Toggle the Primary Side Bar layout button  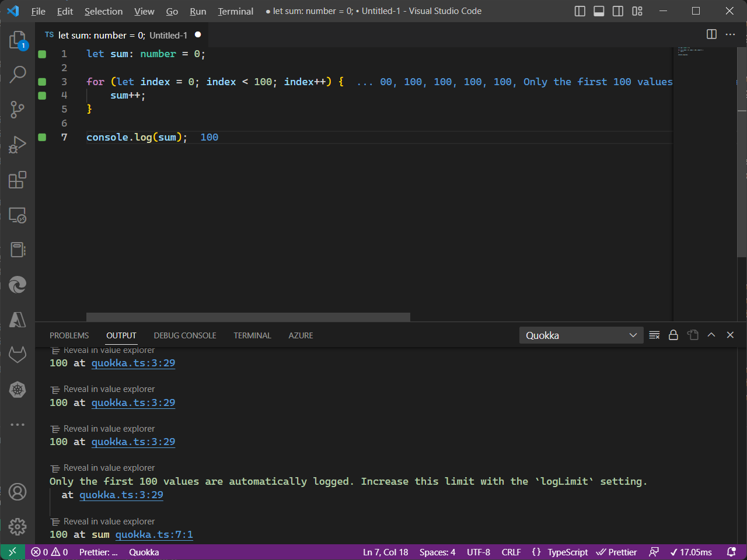pyautogui.click(x=580, y=11)
